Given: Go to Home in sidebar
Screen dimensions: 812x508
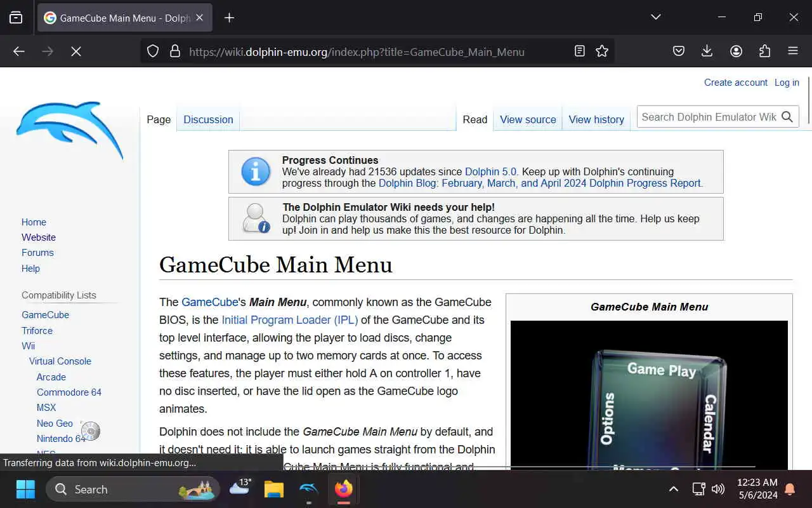Looking at the screenshot, I should pos(34,222).
